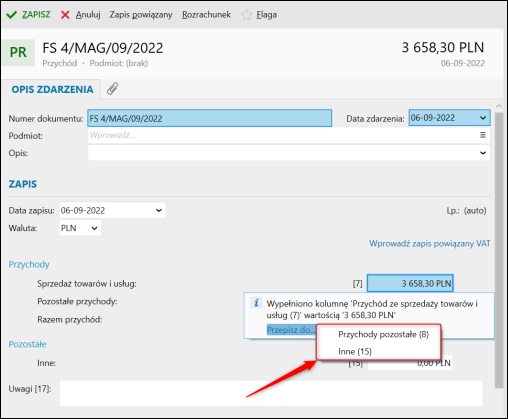Click the 3 658,30 PLN header total

(x=443, y=48)
